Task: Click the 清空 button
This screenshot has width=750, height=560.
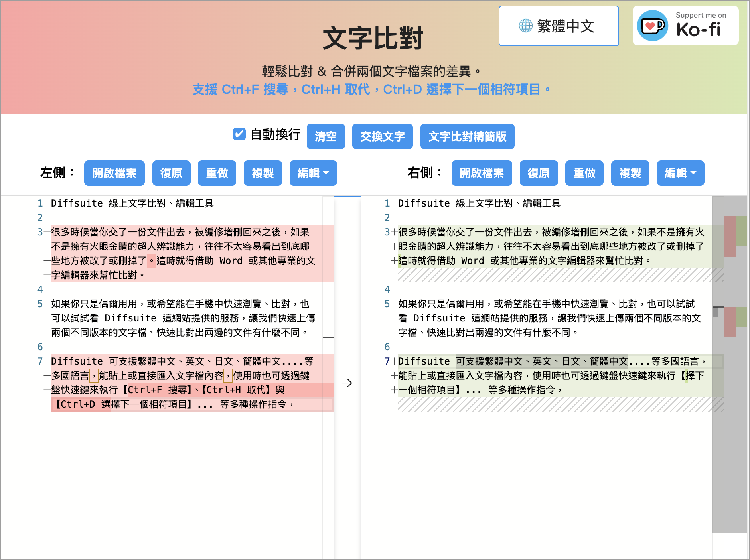Action: click(x=326, y=136)
